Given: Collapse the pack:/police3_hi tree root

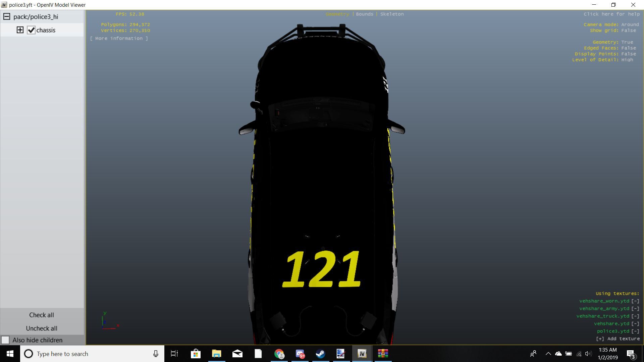Looking at the screenshot, I should tap(7, 16).
